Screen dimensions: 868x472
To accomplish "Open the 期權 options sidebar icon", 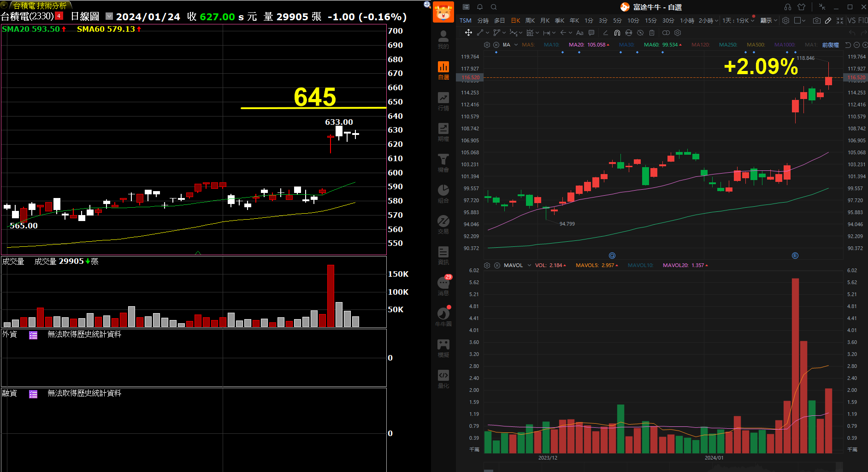I will coord(443,132).
